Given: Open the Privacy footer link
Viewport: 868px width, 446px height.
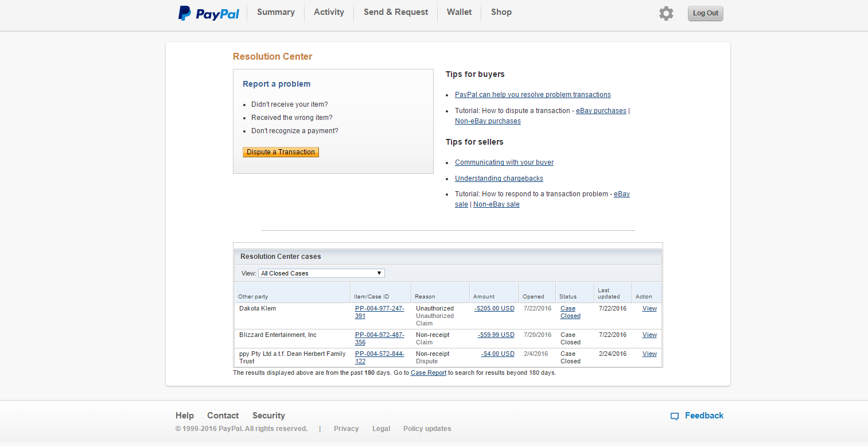Looking at the screenshot, I should click(x=347, y=429).
